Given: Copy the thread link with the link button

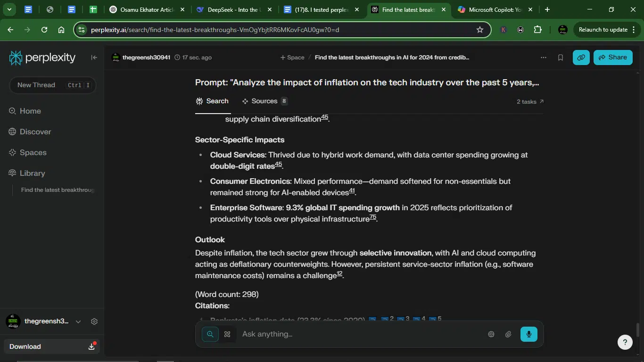Looking at the screenshot, I should coord(581,58).
